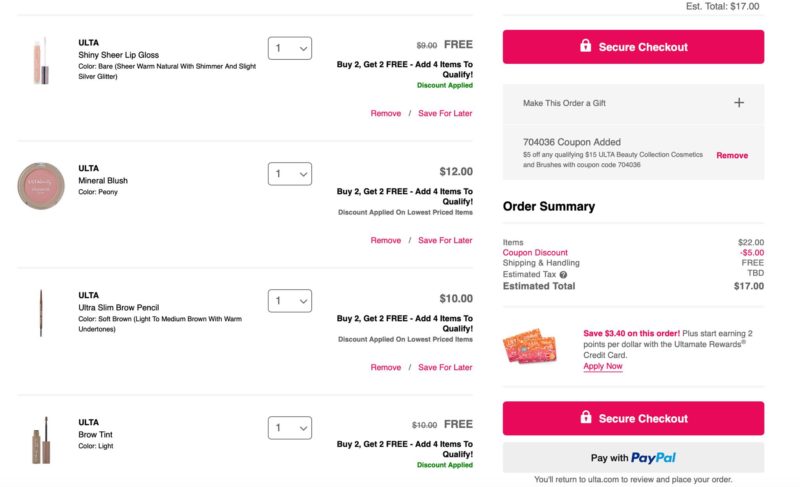
Task: Click the Mineral Blush product image
Action: coord(40,185)
